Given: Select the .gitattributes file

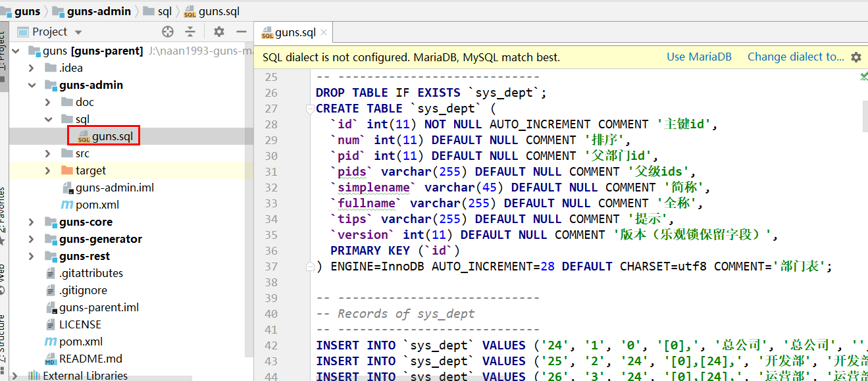Looking at the screenshot, I should [x=91, y=273].
